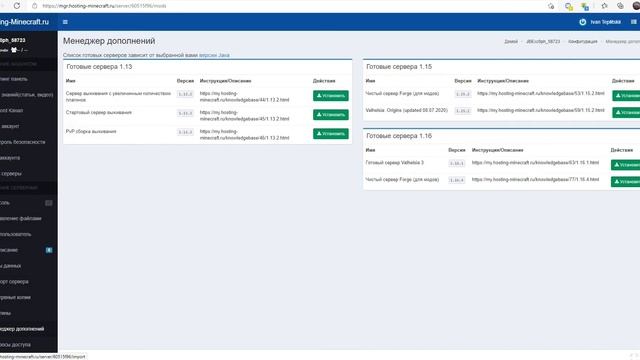Toggle the hamburger sidebar menu icon

pyautogui.click(x=65, y=22)
